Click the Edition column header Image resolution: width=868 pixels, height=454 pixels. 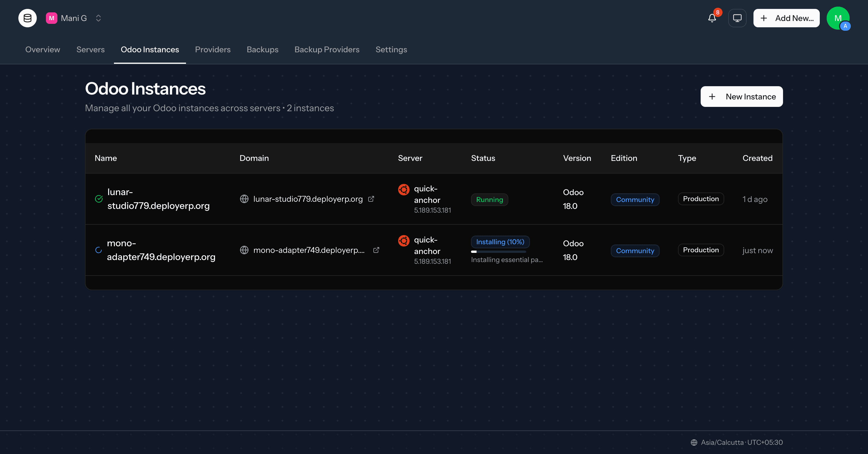point(624,158)
